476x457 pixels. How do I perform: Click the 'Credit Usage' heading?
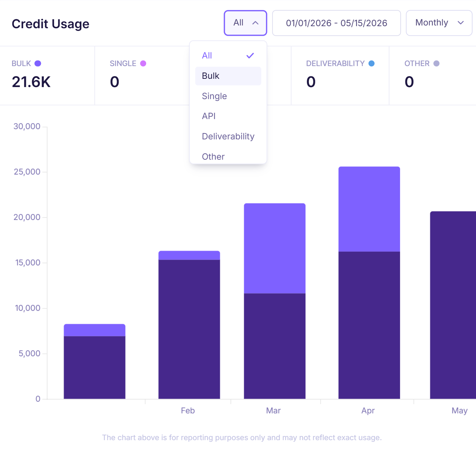51,24
